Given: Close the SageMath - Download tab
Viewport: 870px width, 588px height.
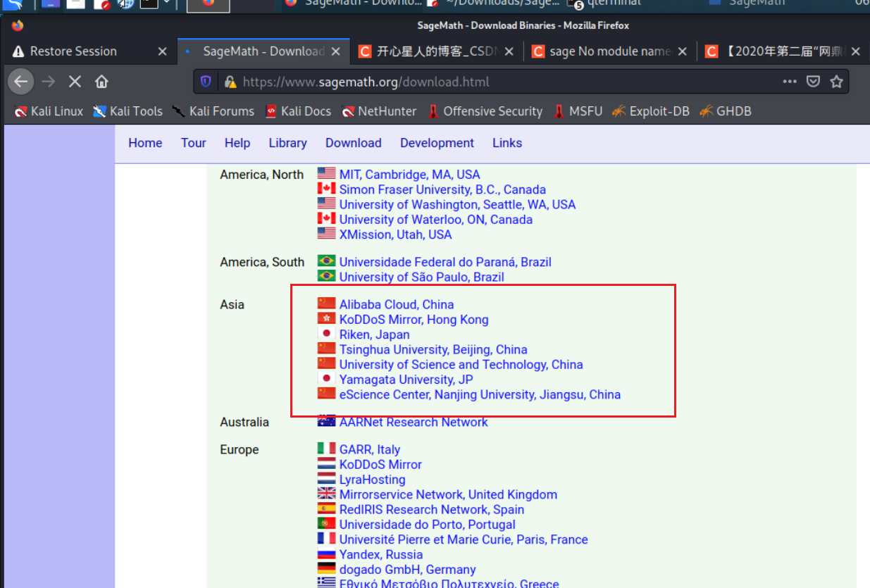Looking at the screenshot, I should (x=336, y=51).
